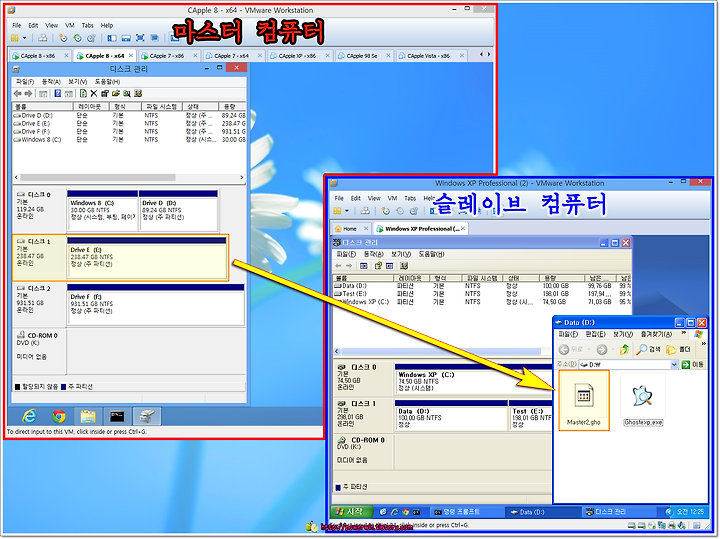Screen dimensions: 720x539
Task: Open 즐겨찾기(A) menu in Data (D:) window
Action: click(x=656, y=334)
